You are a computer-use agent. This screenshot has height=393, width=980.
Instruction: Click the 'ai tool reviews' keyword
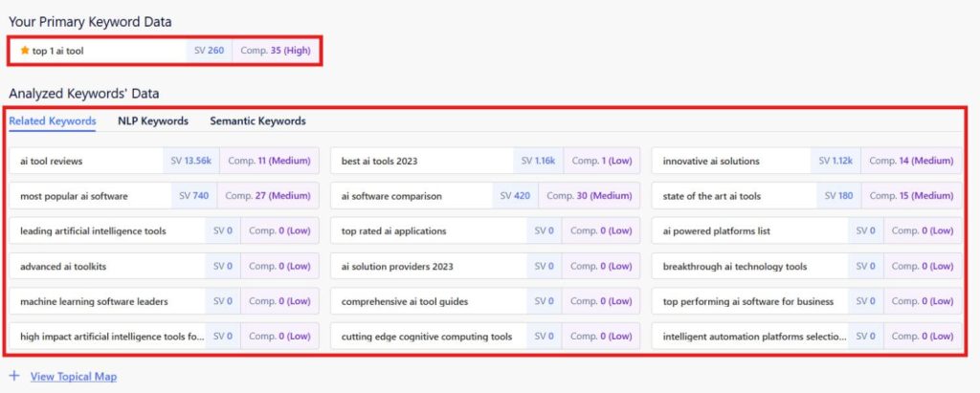52,161
